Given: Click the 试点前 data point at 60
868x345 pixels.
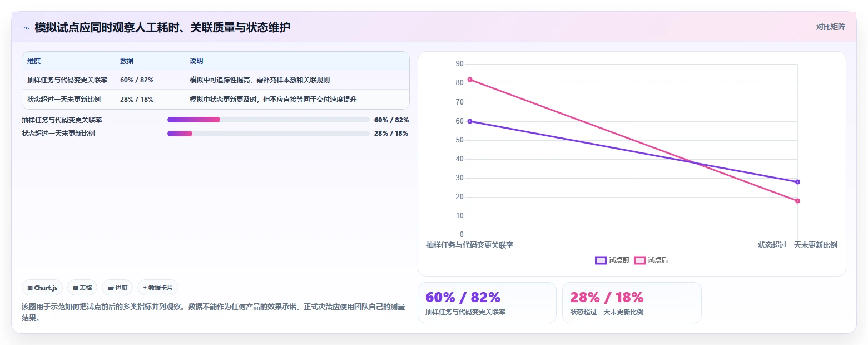Looking at the screenshot, I should pyautogui.click(x=470, y=121).
